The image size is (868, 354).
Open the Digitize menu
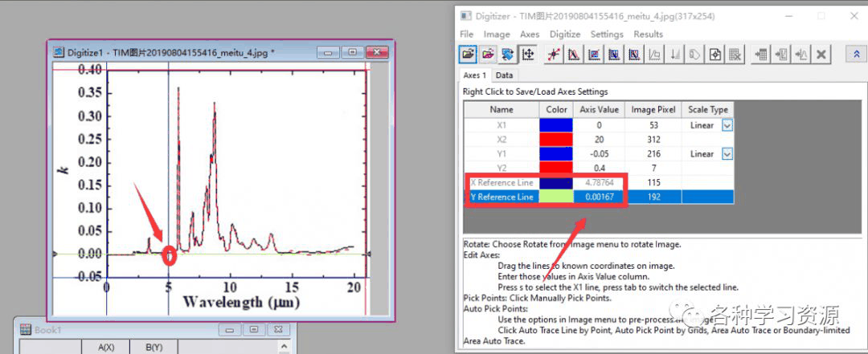coord(564,35)
